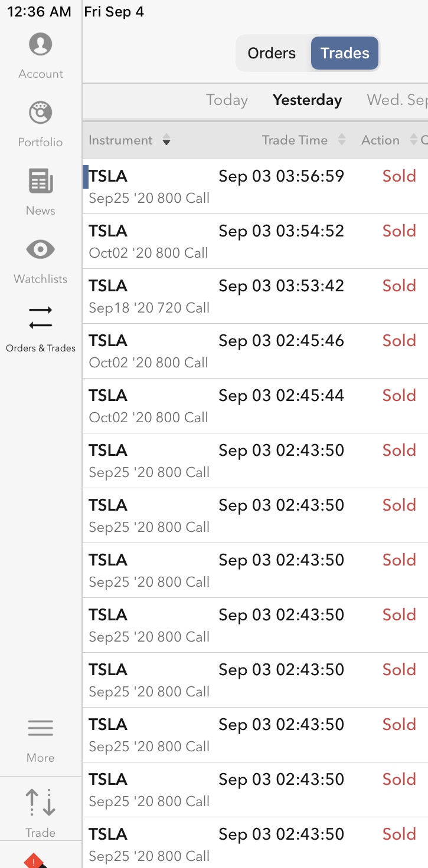Open the TSLA trade at 03:54:52
This screenshot has width=428, height=868.
point(254,241)
